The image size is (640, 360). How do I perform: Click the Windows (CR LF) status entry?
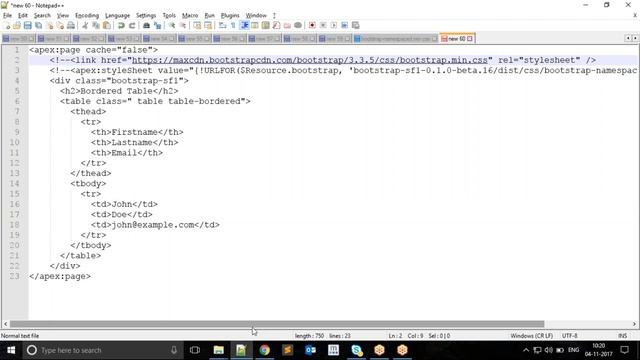tap(531, 336)
